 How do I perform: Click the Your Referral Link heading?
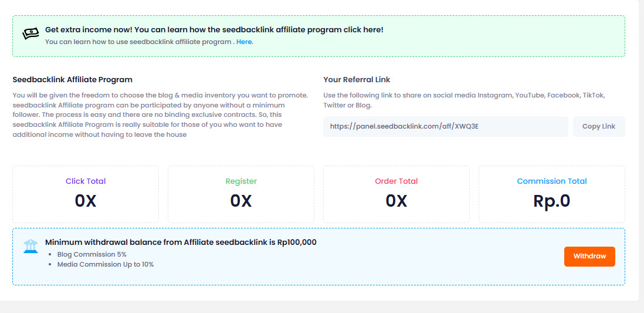click(357, 79)
